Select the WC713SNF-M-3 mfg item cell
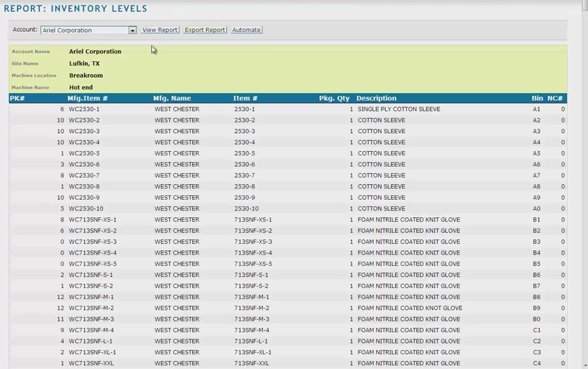Viewport: 588px width, 369px height. 91,319
